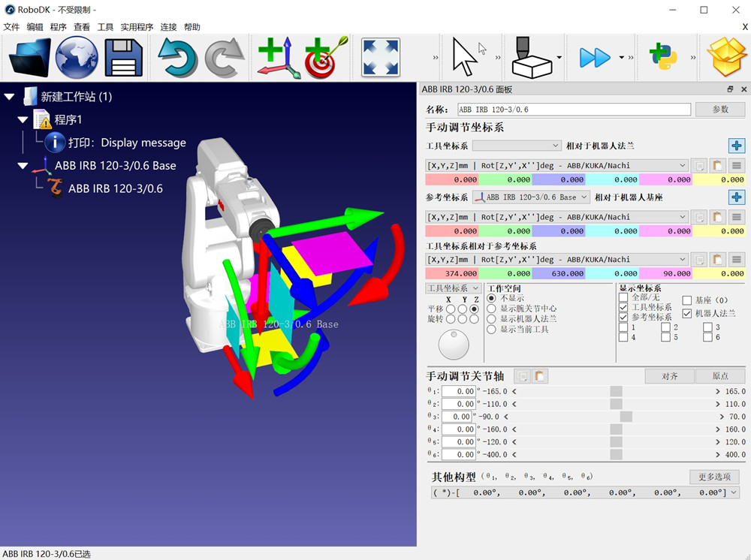
Task: Enable the 基座 (0) checkbox
Action: pos(687,300)
